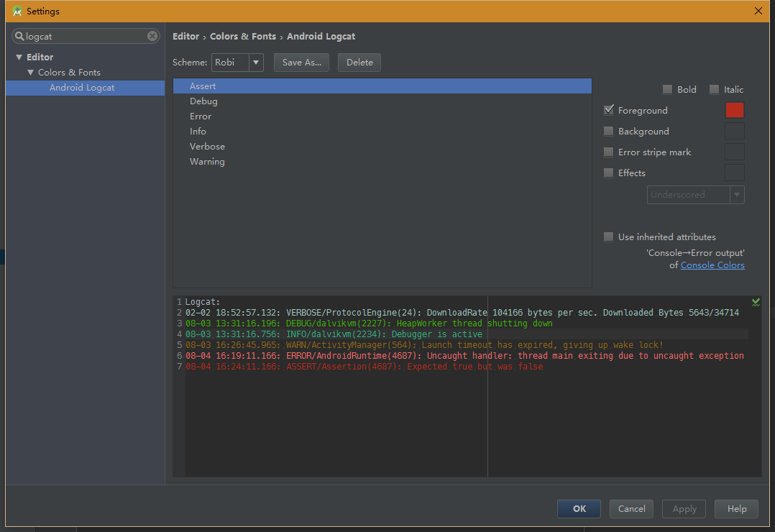Image resolution: width=775 pixels, height=532 pixels.
Task: Open the Scheme dropdown arrow
Action: (x=256, y=63)
